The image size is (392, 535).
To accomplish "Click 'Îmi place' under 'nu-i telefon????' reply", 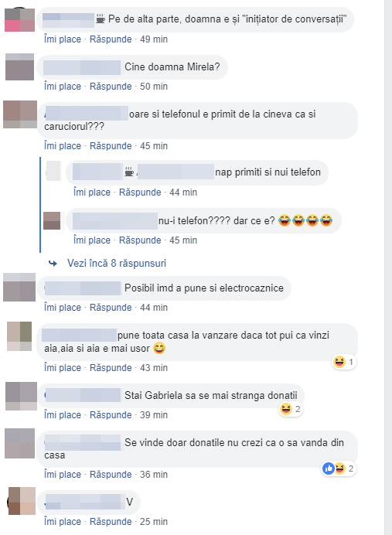I will [x=92, y=240].
